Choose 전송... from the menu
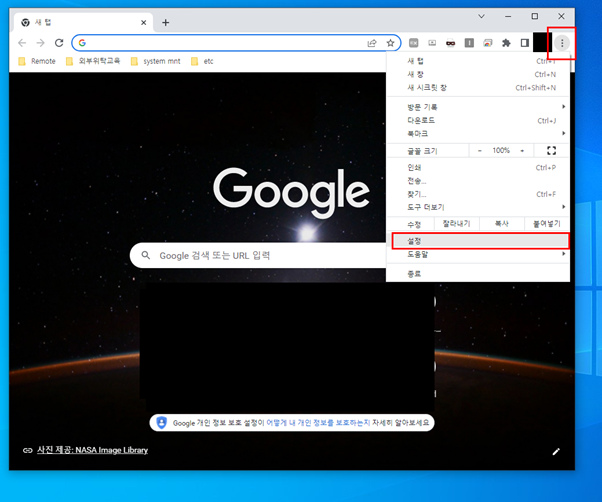Viewport: 602px width, 502px height. (x=478, y=181)
